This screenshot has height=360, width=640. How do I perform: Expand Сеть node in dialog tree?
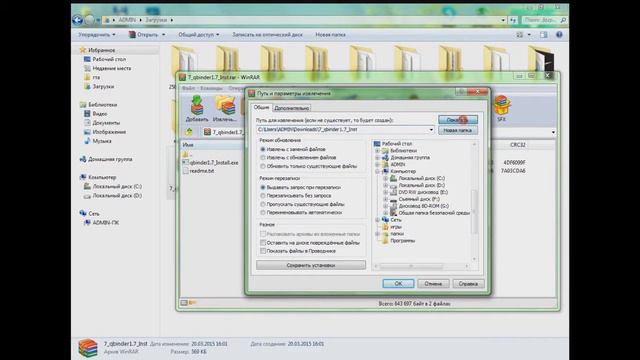378,220
